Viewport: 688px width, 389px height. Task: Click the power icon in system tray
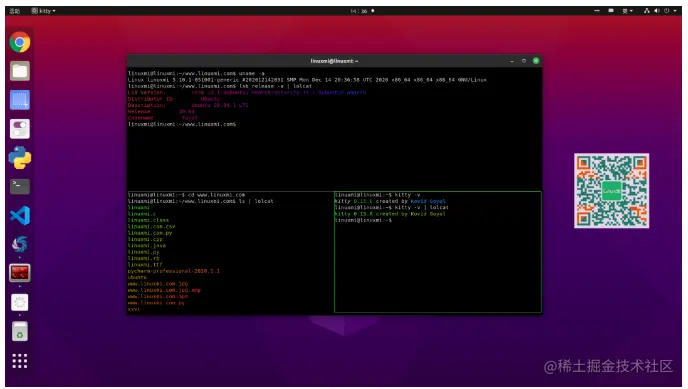(666, 11)
